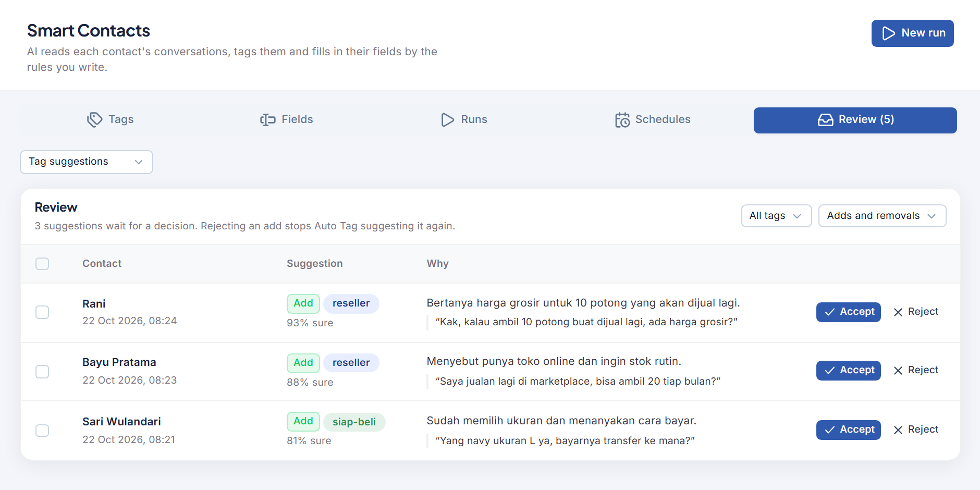This screenshot has height=490, width=980.
Task: Reject Sari Wulandari's siap-beli suggestion
Action: pos(916,430)
